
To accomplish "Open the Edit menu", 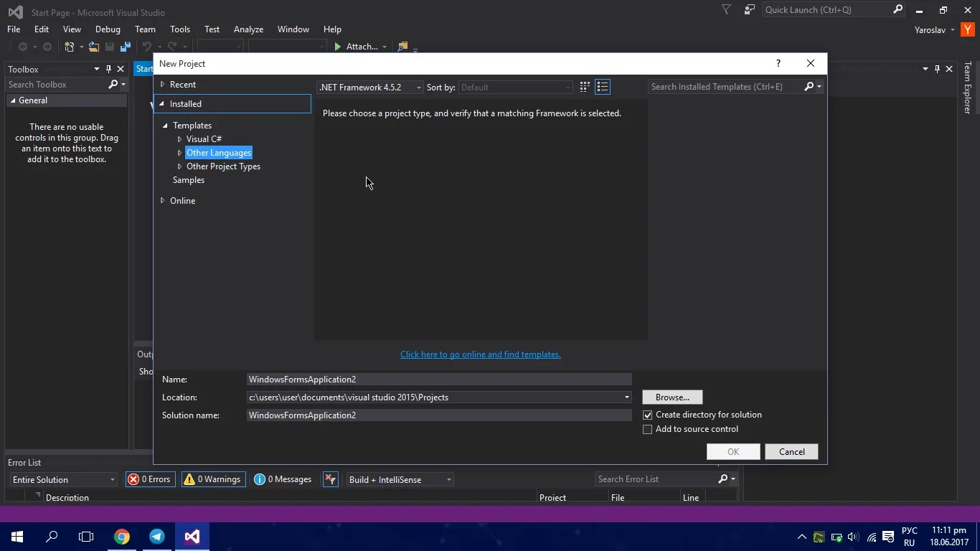I will coord(42,29).
